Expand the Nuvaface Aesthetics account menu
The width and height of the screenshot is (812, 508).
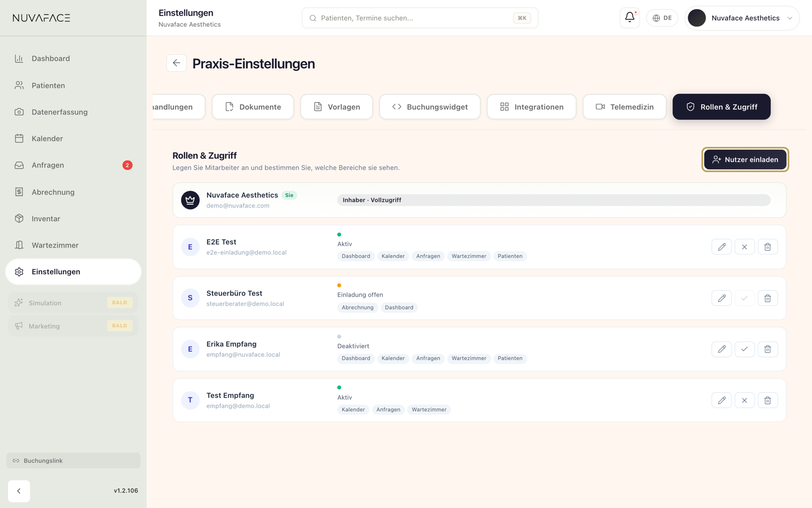742,18
